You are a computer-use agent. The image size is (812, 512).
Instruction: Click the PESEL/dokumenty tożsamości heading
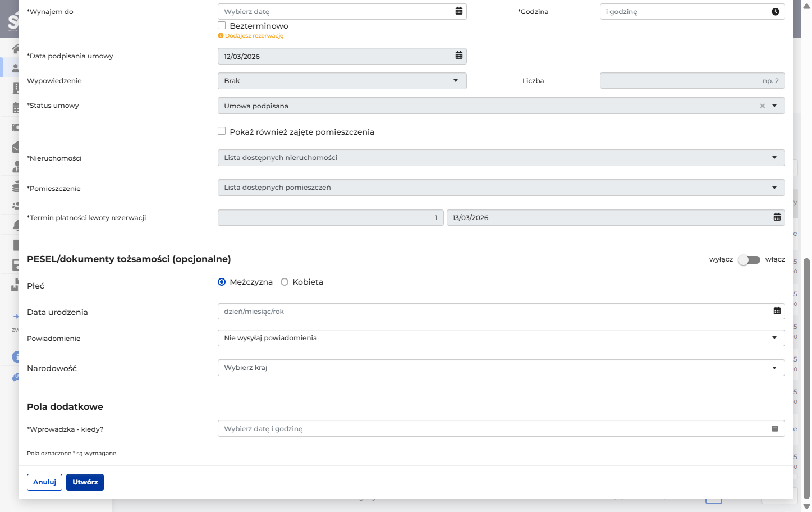129,259
